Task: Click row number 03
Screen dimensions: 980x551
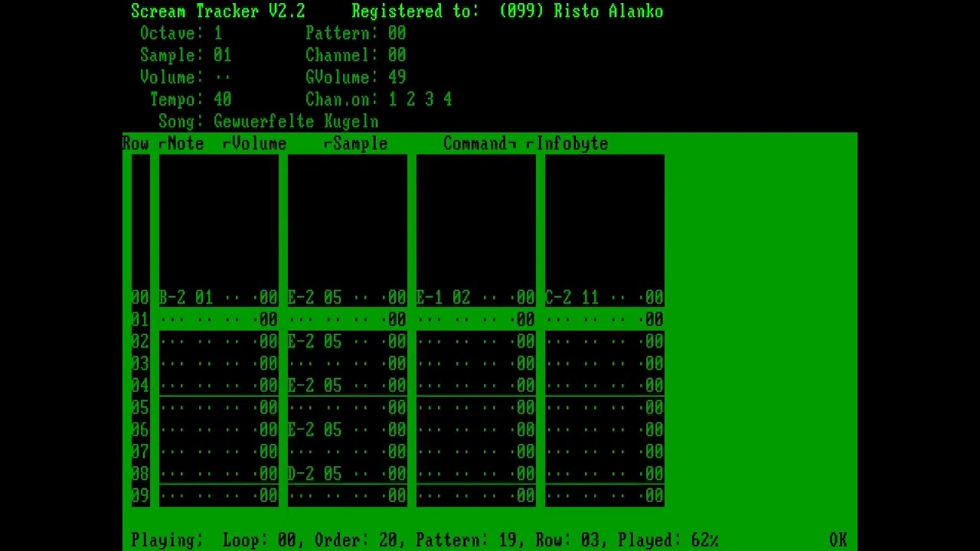Action: pyautogui.click(x=140, y=364)
